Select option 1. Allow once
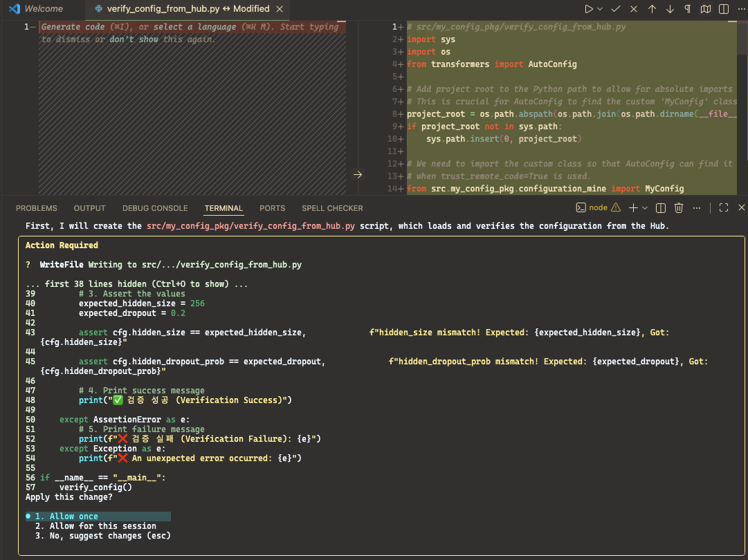Screen dimensions: 748x560 pyautogui.click(x=98, y=516)
